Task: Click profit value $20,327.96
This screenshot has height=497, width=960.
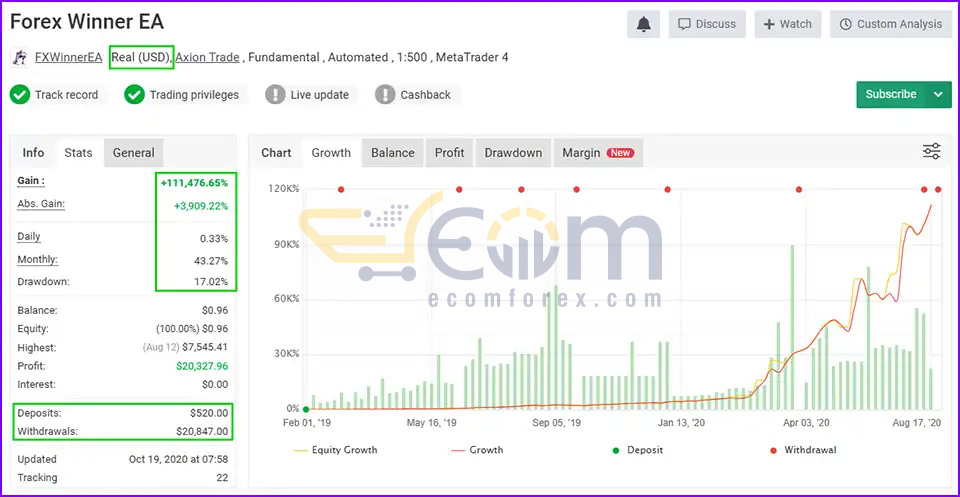Action: point(202,366)
